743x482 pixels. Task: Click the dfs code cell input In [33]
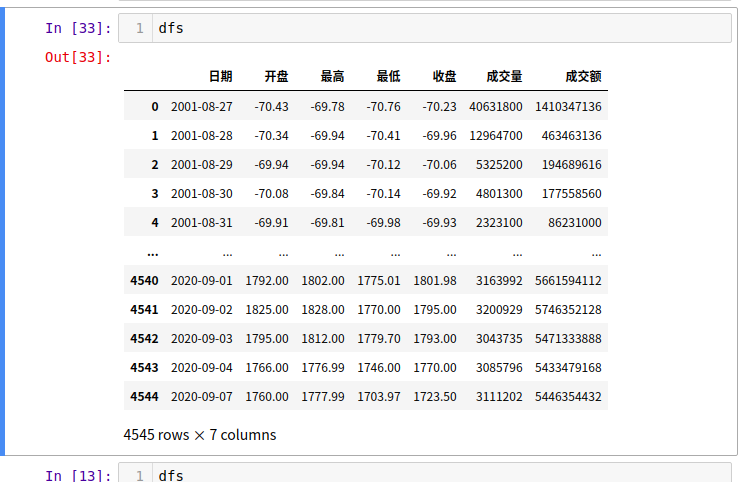[425, 28]
